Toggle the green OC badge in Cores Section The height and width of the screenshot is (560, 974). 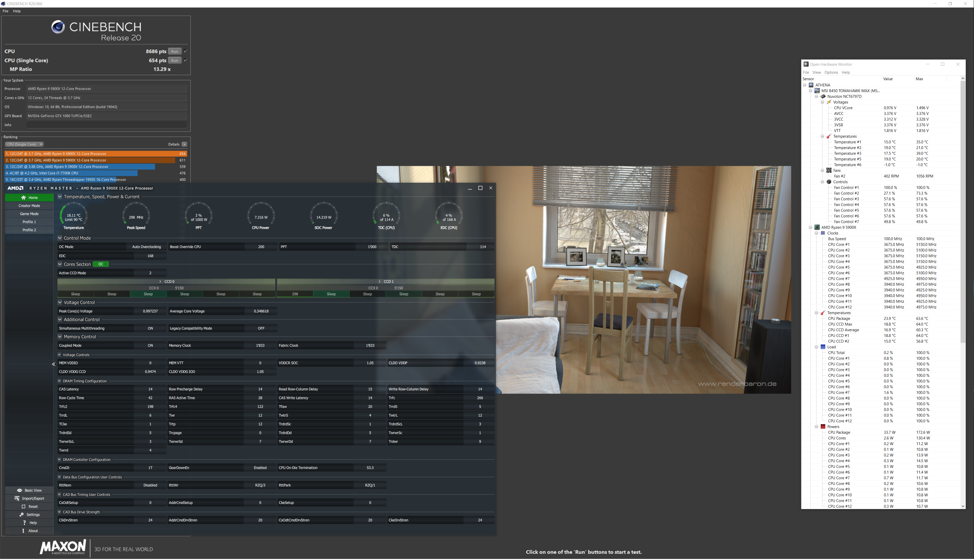pos(101,264)
